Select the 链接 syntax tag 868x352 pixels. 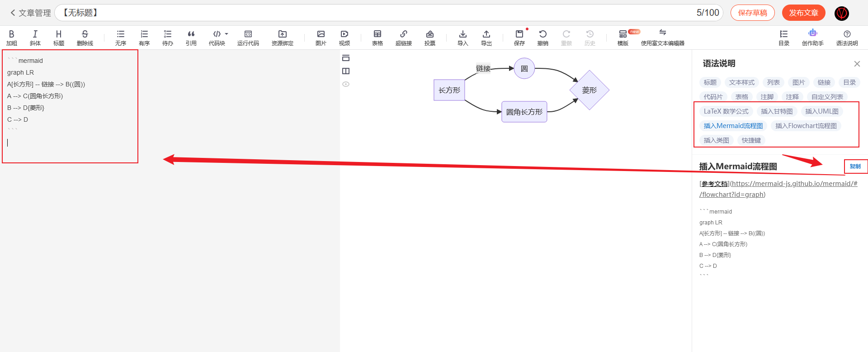click(x=824, y=82)
